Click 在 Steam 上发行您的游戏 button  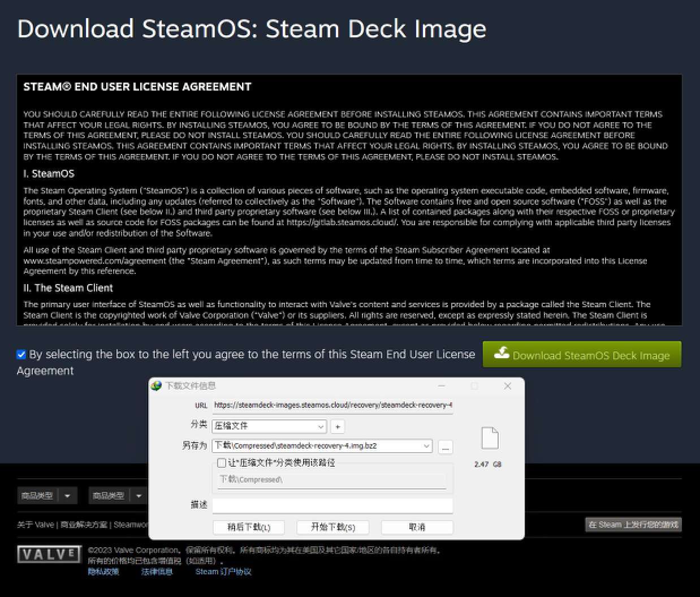[633, 525]
